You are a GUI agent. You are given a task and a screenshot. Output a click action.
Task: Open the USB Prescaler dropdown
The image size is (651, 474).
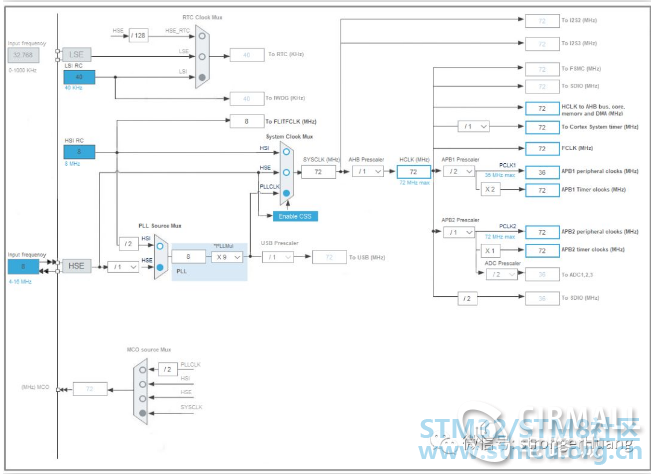(x=278, y=257)
